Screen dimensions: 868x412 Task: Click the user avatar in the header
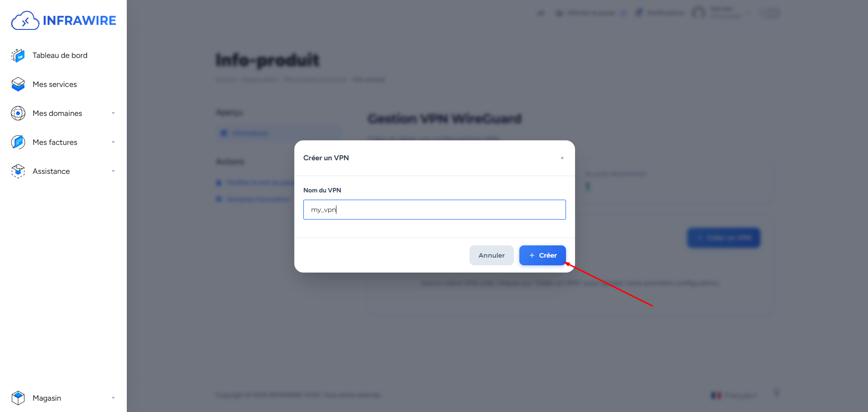pos(699,12)
